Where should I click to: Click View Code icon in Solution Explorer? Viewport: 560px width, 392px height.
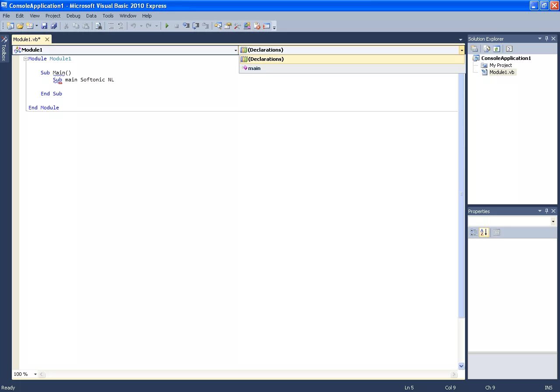tap(509, 49)
